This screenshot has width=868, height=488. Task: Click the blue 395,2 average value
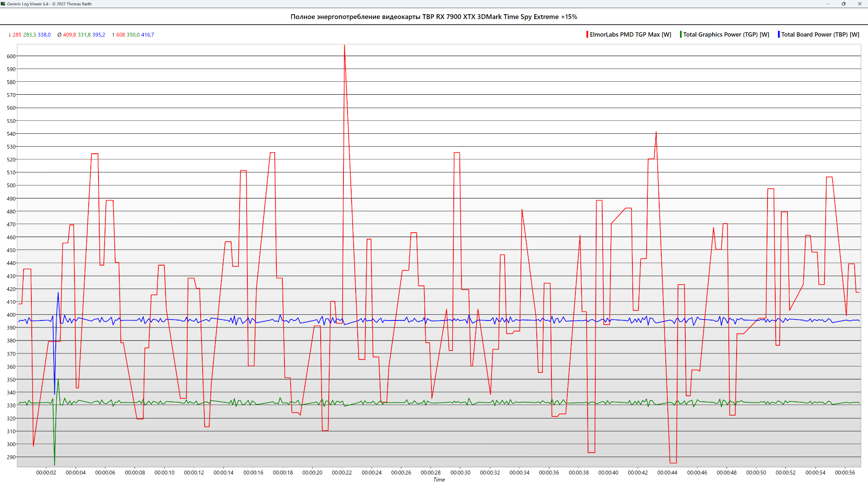click(98, 35)
